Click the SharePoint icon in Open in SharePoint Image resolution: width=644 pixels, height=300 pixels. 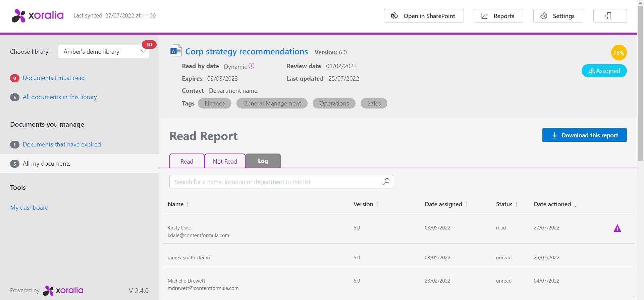pos(394,16)
